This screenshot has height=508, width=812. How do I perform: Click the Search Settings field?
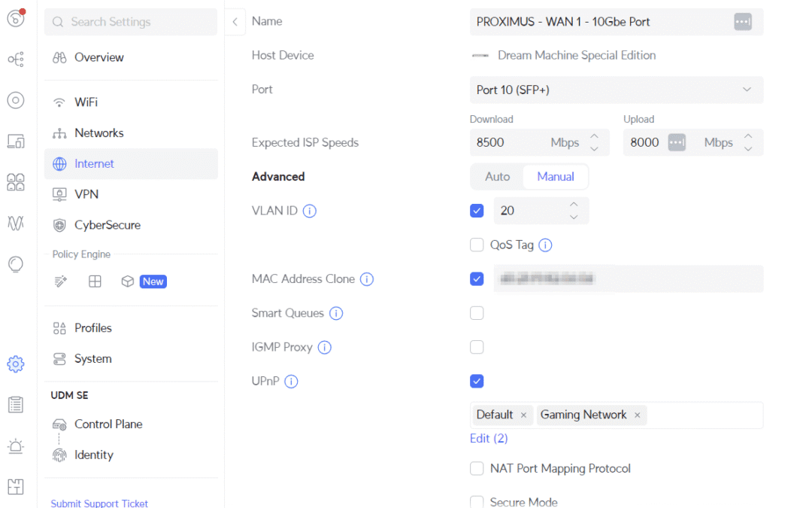(131, 22)
